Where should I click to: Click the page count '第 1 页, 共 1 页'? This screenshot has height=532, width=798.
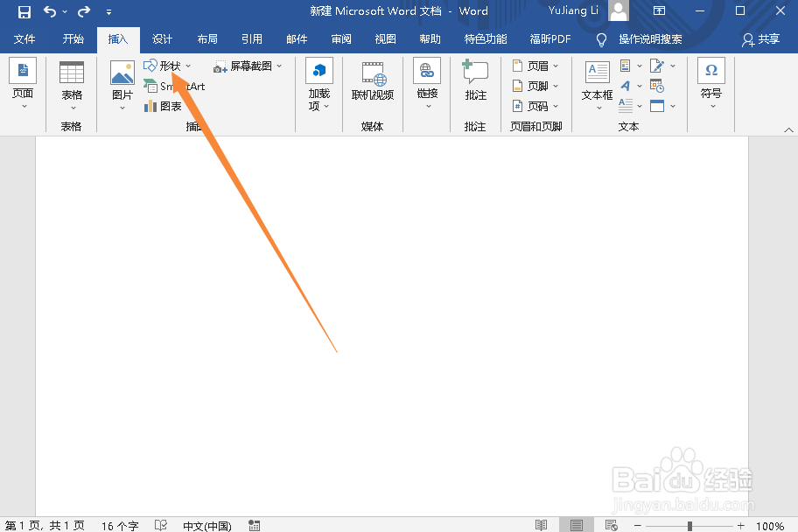45,525
